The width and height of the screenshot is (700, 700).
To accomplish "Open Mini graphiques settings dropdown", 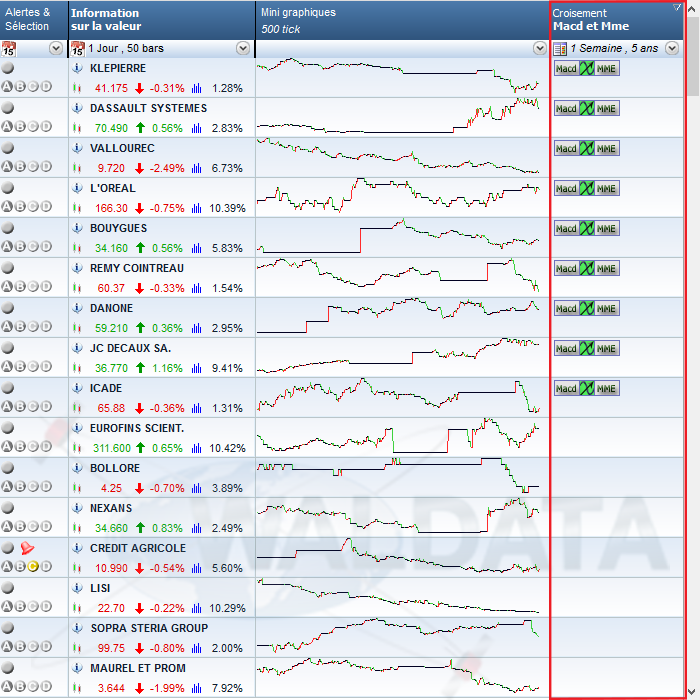I will tap(540, 48).
